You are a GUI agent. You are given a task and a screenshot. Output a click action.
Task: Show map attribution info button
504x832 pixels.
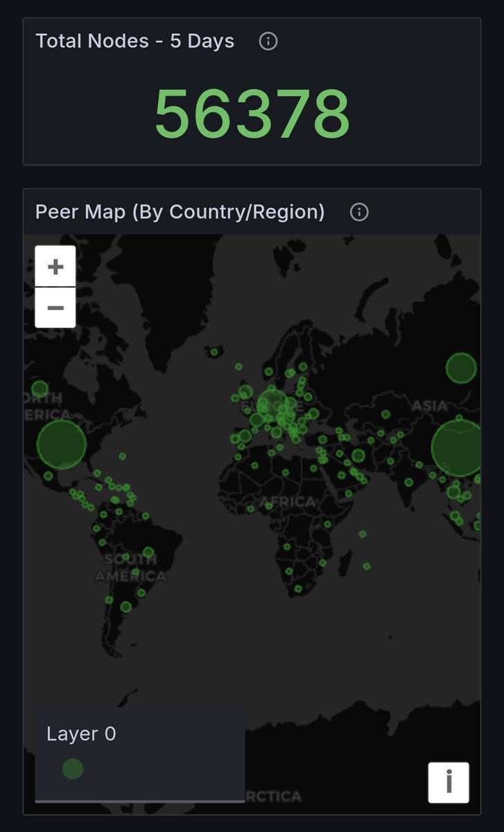tap(449, 783)
